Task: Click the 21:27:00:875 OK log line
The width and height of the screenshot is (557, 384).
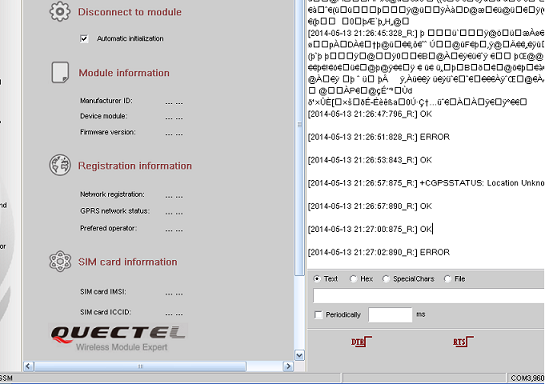Action: 370,229
